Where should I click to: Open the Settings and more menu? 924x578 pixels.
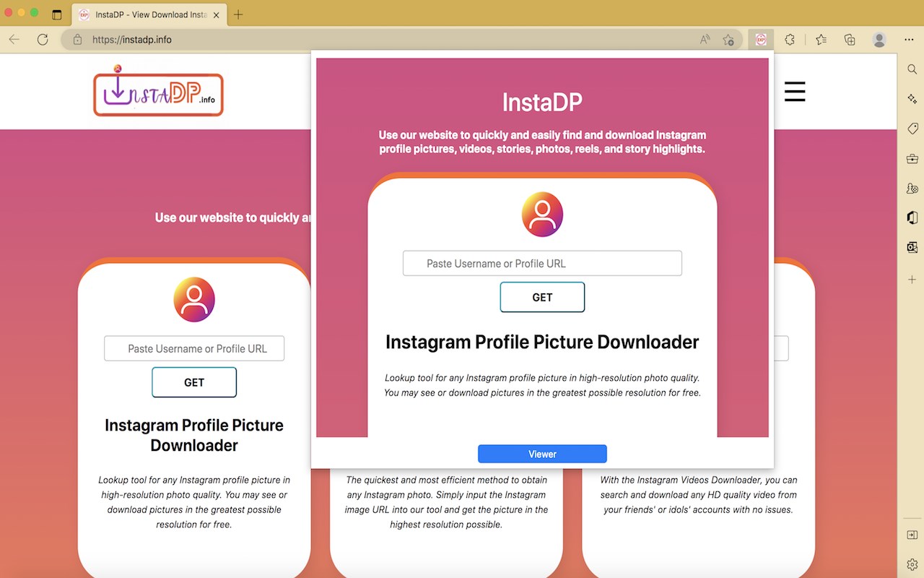[x=909, y=40]
